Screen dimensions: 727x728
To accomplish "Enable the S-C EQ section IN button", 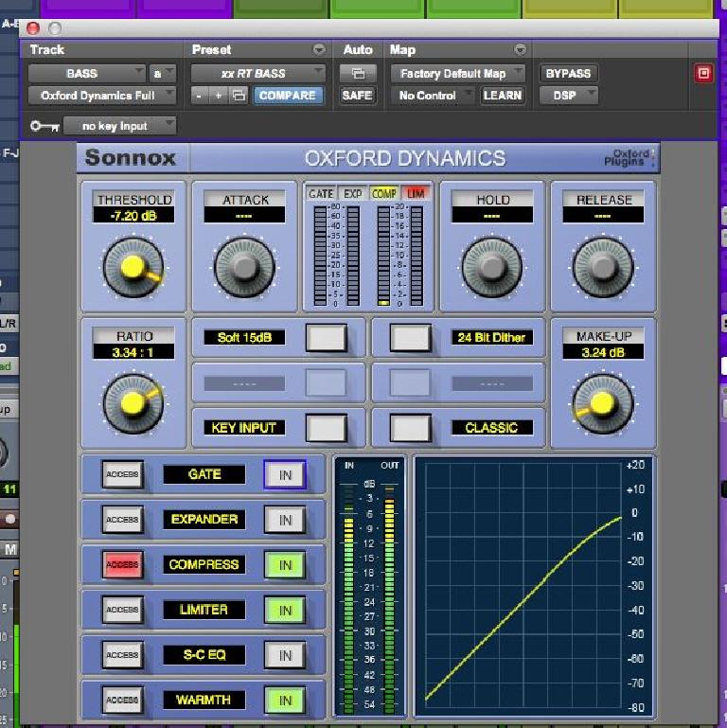I will tap(285, 655).
